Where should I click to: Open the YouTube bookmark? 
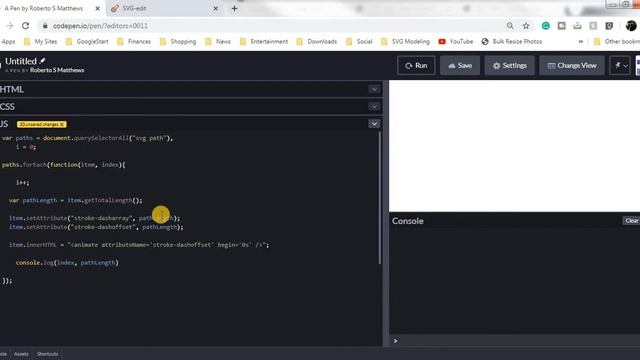point(456,42)
